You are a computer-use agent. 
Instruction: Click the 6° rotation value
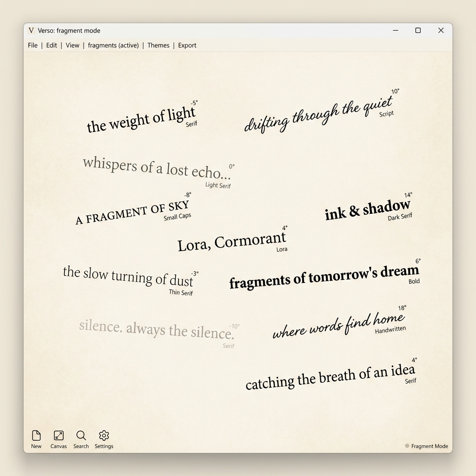point(418,261)
